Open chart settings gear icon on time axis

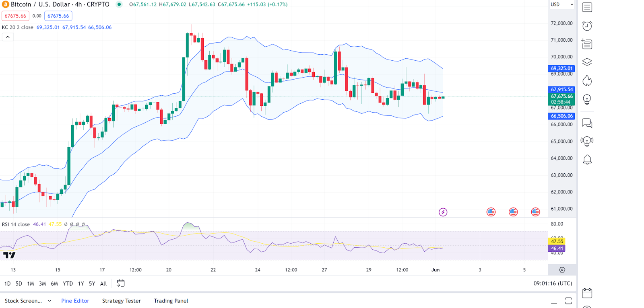[562, 270]
